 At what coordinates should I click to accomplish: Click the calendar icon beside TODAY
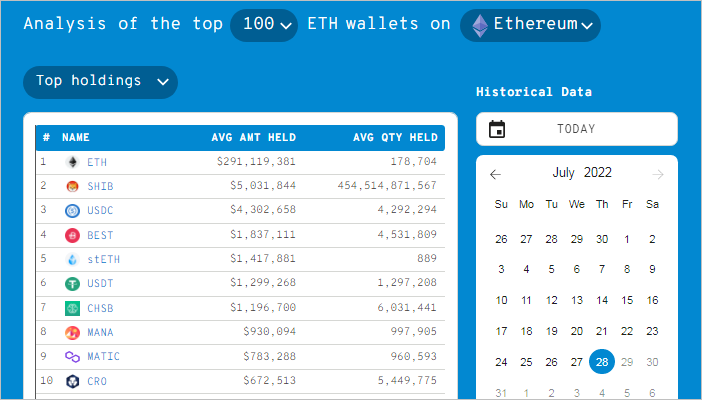point(497,129)
